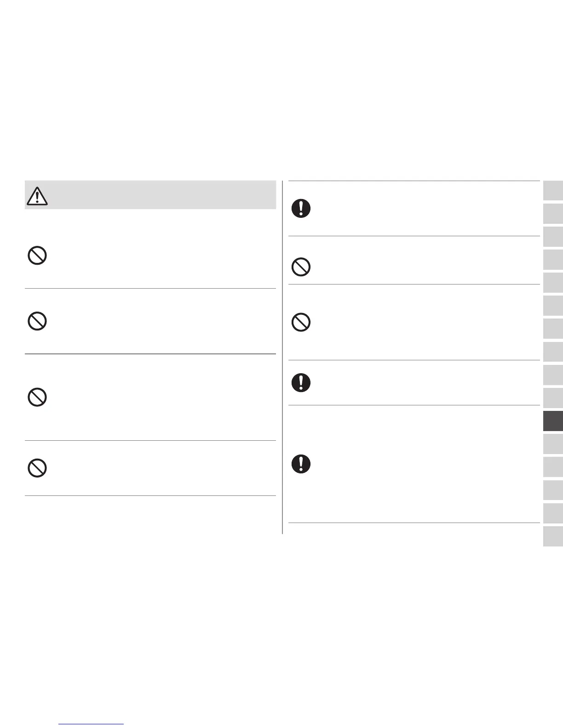Select the third gray side tab from top
The image size is (563, 728).
point(553,237)
